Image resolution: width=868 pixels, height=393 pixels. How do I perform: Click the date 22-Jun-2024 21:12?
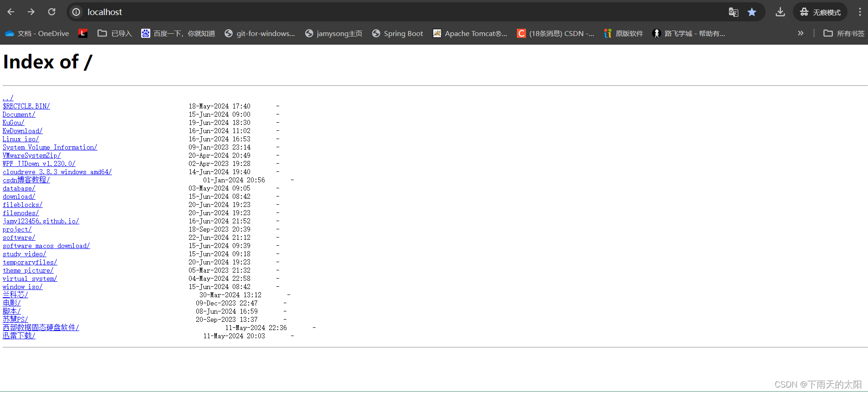pyautogui.click(x=220, y=238)
